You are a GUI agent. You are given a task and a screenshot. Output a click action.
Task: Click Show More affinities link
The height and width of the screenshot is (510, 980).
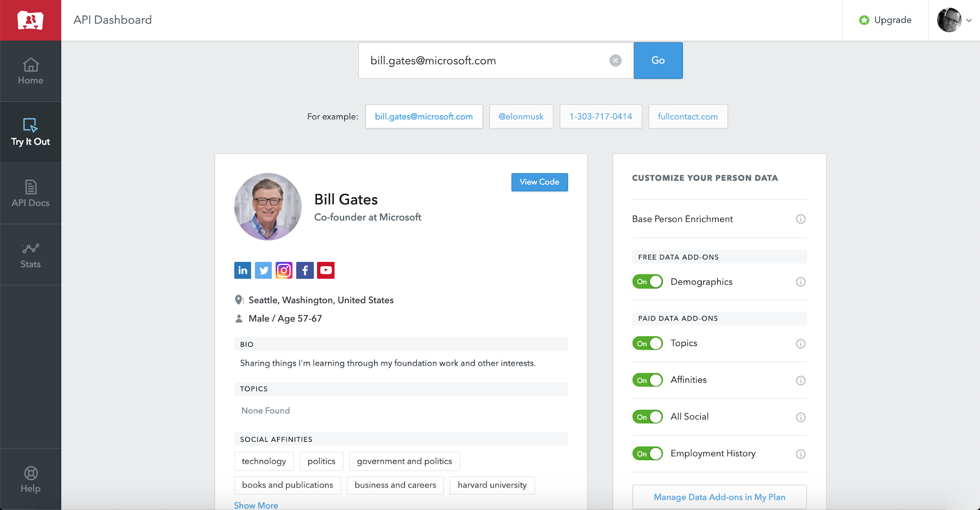pos(256,505)
